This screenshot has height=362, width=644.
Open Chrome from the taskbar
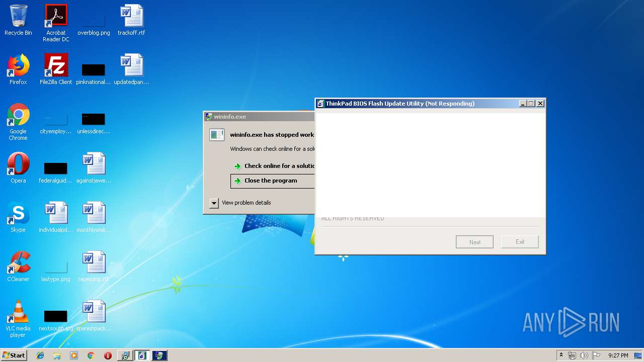tap(91, 355)
